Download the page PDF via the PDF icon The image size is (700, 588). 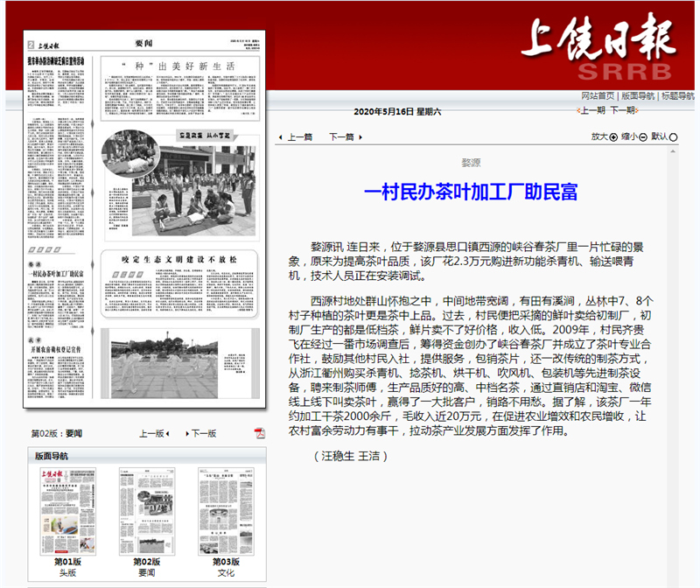tap(260, 433)
